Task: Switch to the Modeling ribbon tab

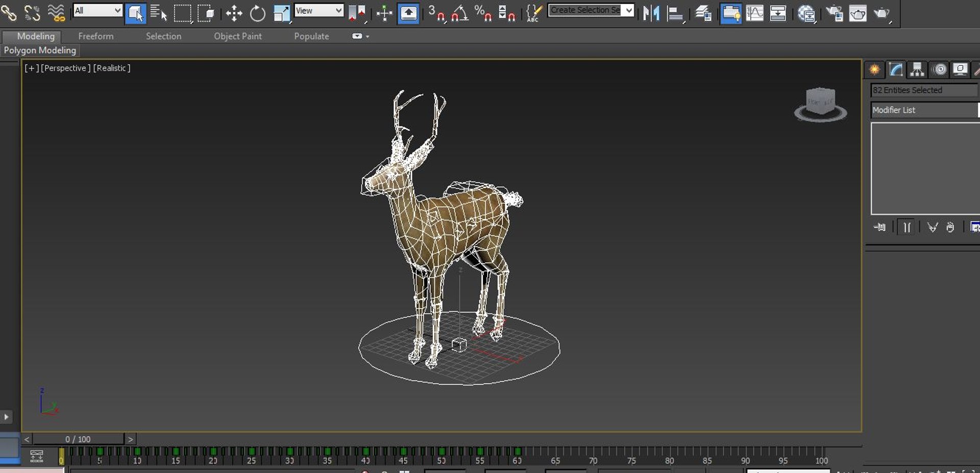Action: [x=36, y=36]
